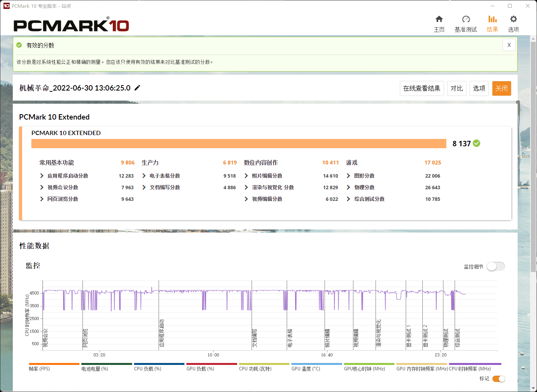Click the vertical scrollbar on the right
The width and height of the screenshot is (537, 392).
534,155
